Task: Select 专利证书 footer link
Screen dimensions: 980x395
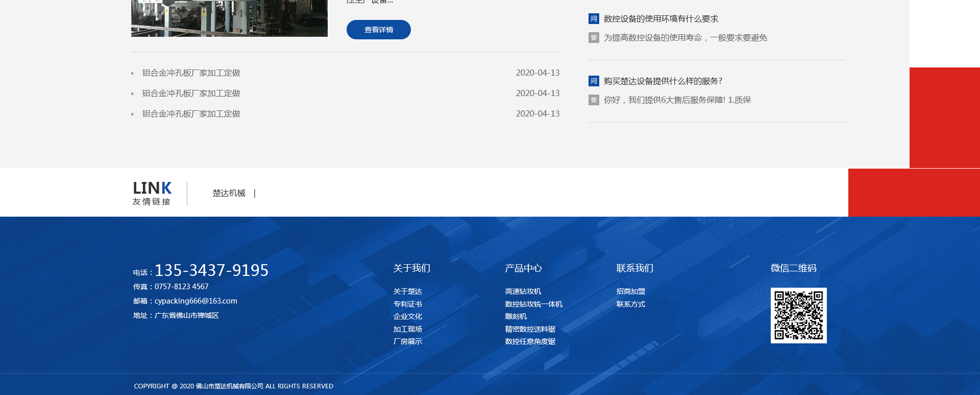Action: pos(407,304)
